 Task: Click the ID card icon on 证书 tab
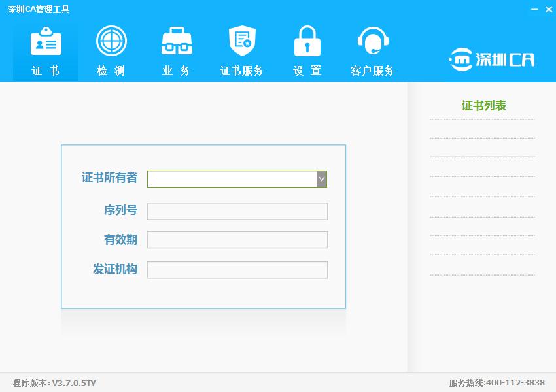click(45, 40)
